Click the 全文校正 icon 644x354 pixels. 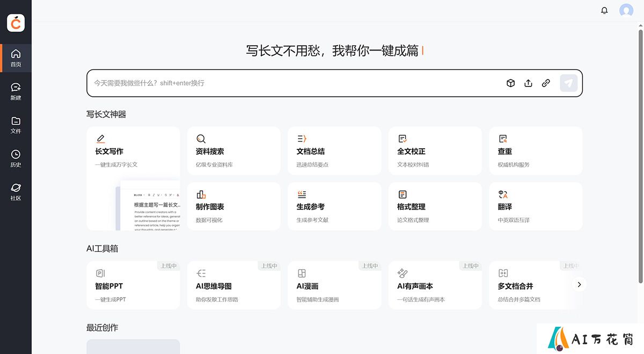pos(402,139)
